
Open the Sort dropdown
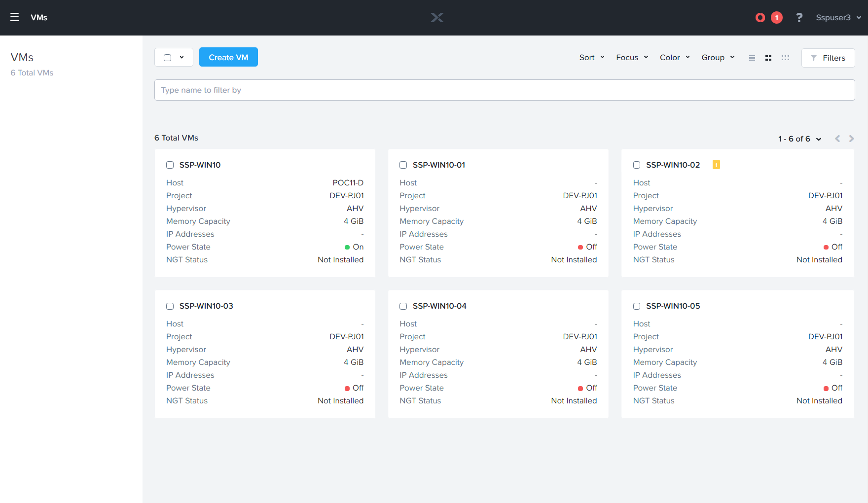[591, 57]
